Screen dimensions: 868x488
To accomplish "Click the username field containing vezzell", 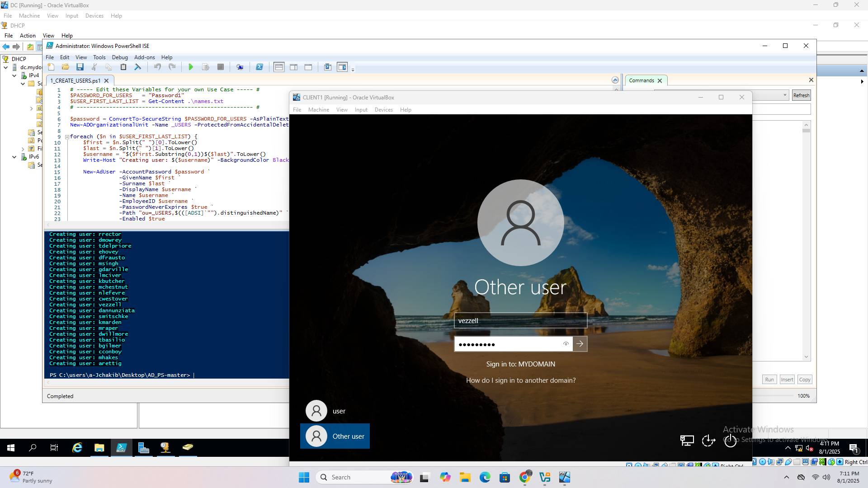I will (520, 321).
